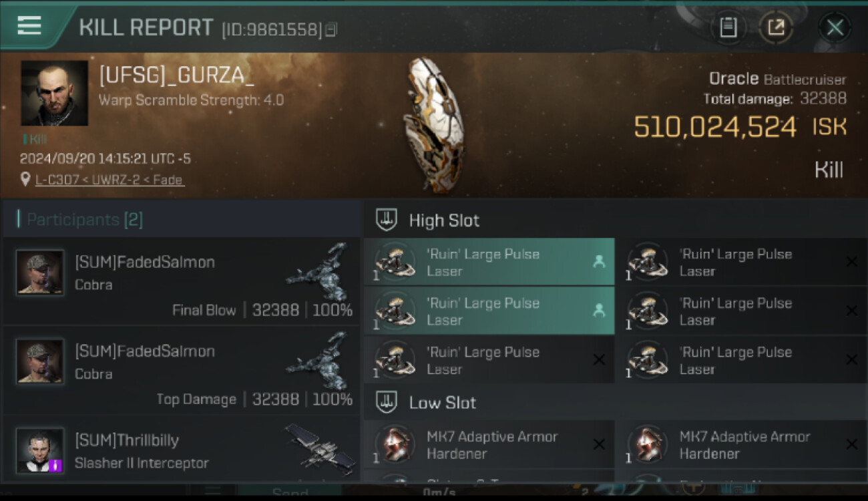Viewport: 868px width, 501px height.
Task: Click the Thrillbilly Slasher ship icon
Action: (319, 447)
